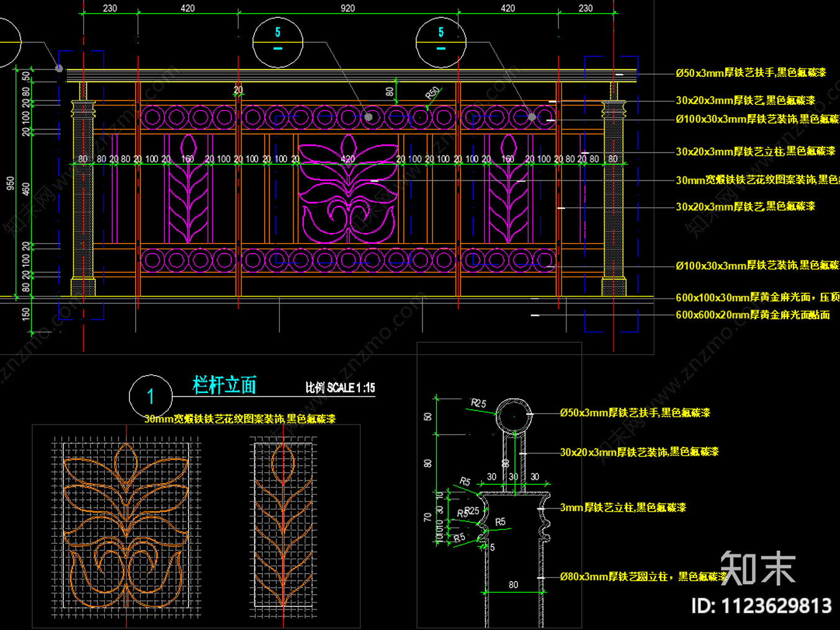The width and height of the screenshot is (840, 630).
Task: Pick the 30x20x3mm厚铁艺立柱 annotation
Action: [756, 151]
